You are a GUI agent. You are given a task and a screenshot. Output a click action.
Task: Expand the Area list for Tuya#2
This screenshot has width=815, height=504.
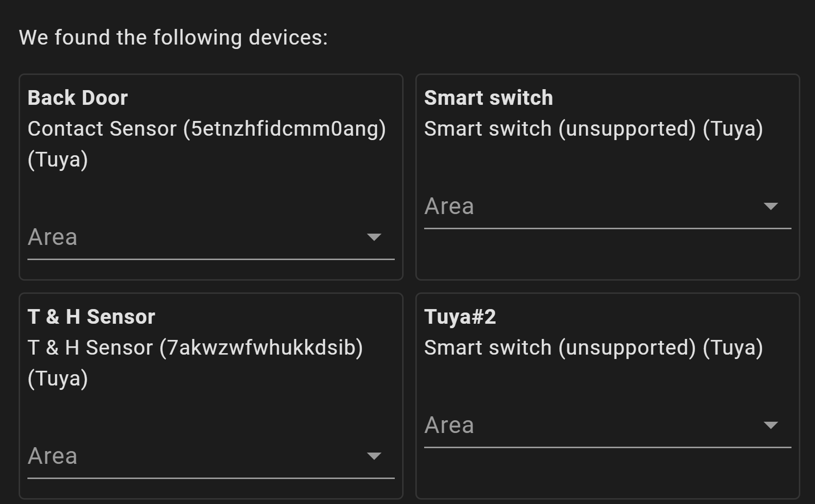607,425
